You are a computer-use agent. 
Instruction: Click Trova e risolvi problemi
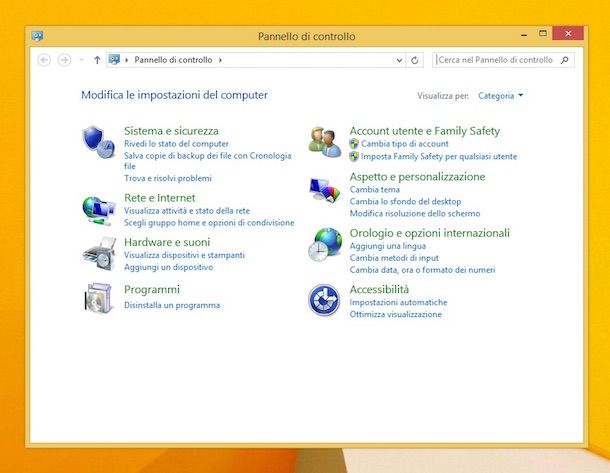tap(168, 178)
